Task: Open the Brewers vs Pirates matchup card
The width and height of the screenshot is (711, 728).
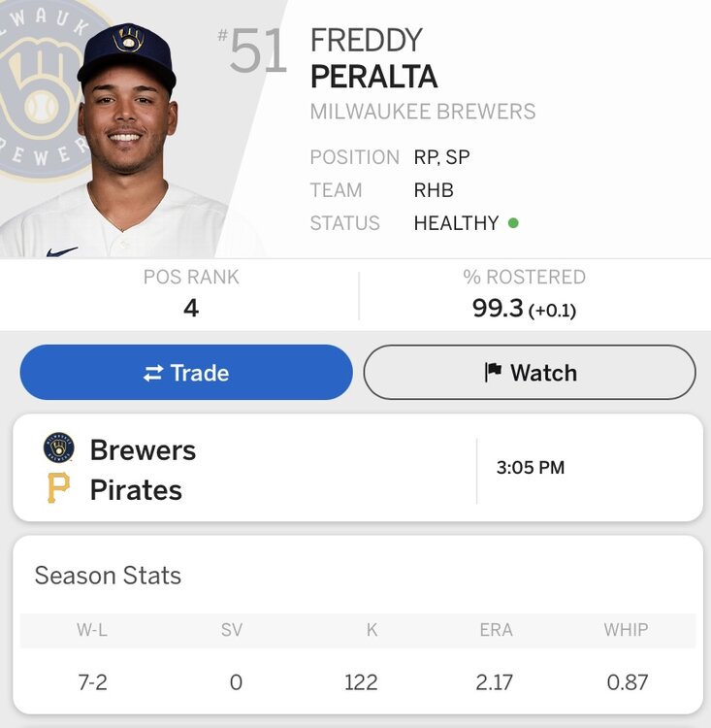Action: tap(357, 468)
